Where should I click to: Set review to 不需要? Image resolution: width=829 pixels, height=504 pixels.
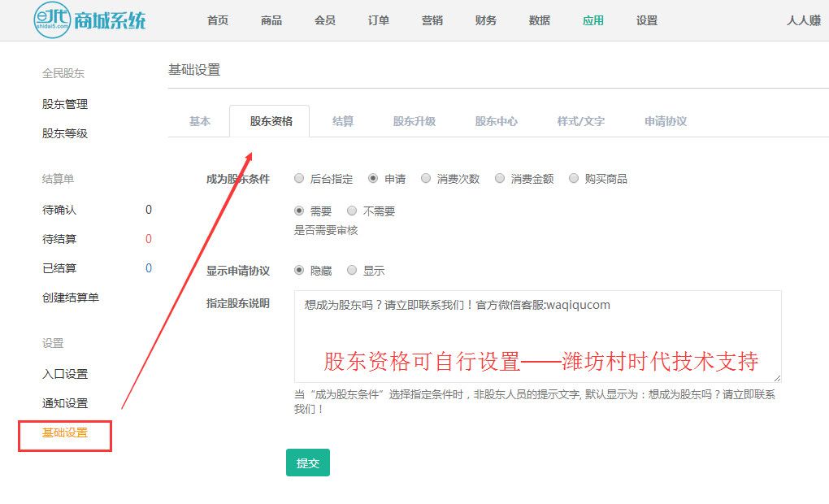[x=352, y=211]
